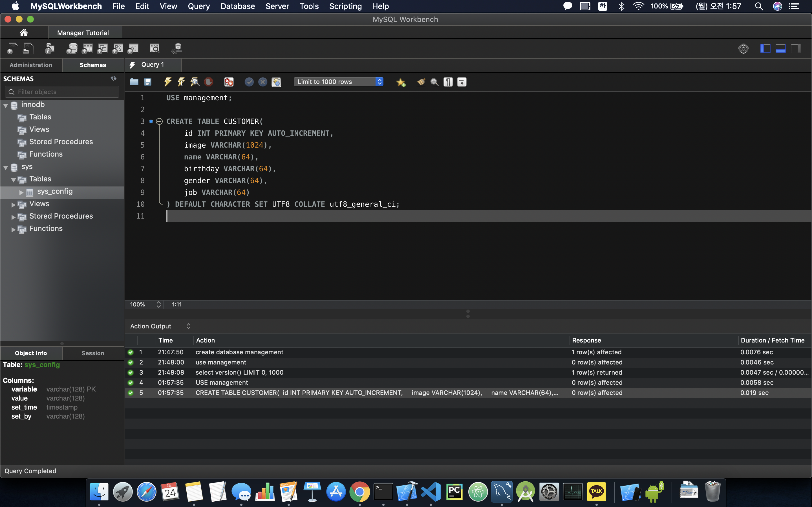Click create new schema icon in toolbar
812x507 pixels.
72,49
